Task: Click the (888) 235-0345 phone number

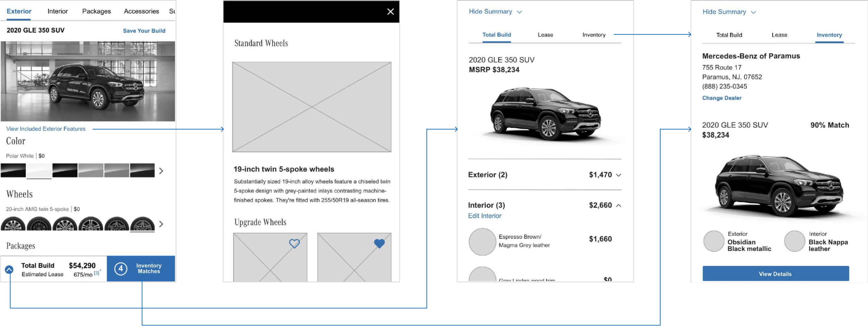Action: (x=724, y=86)
